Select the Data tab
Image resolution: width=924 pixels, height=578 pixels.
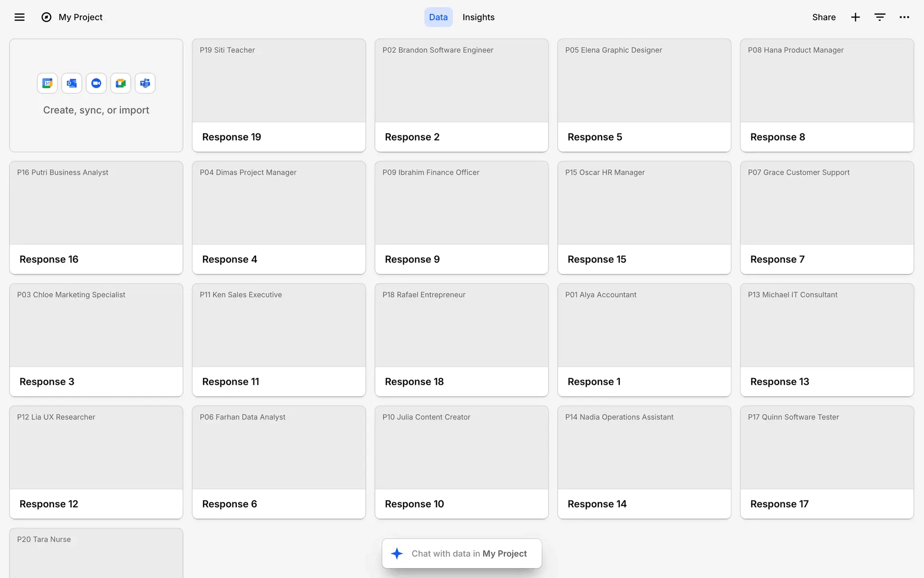(x=438, y=17)
